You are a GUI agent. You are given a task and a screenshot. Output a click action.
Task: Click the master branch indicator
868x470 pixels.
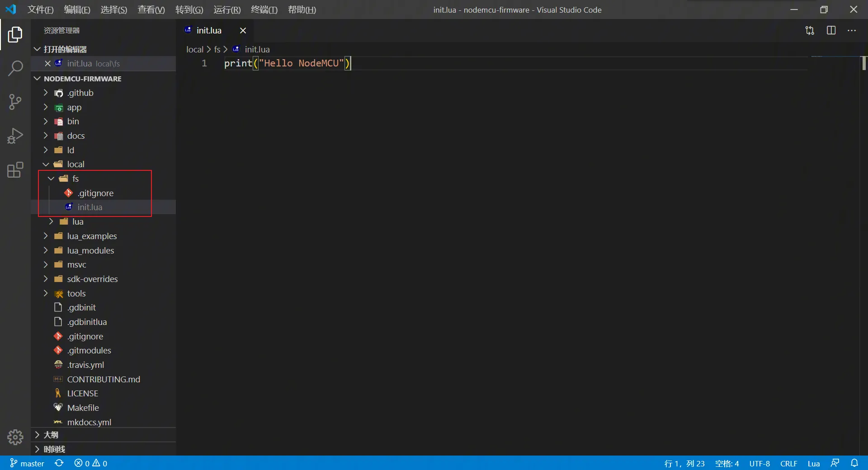(27, 463)
